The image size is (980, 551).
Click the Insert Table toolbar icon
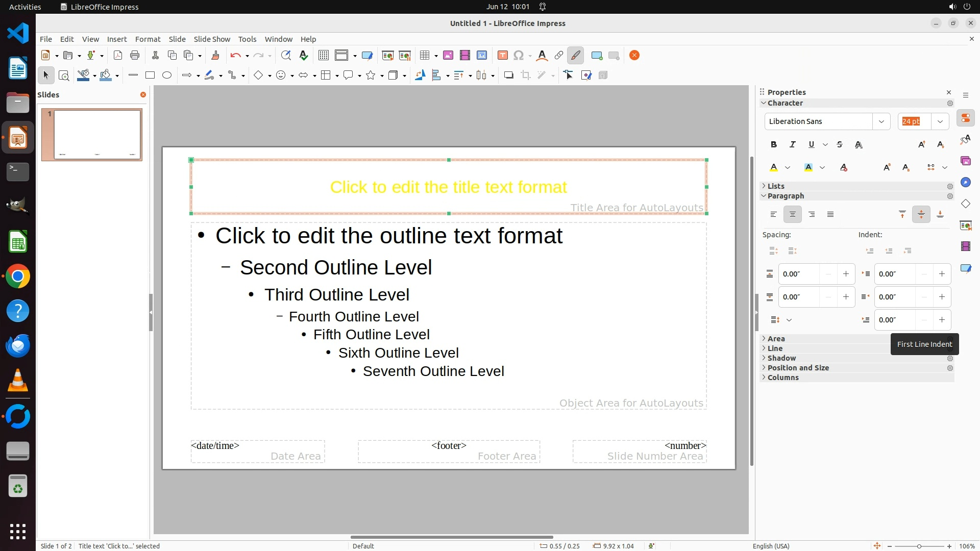point(424,56)
